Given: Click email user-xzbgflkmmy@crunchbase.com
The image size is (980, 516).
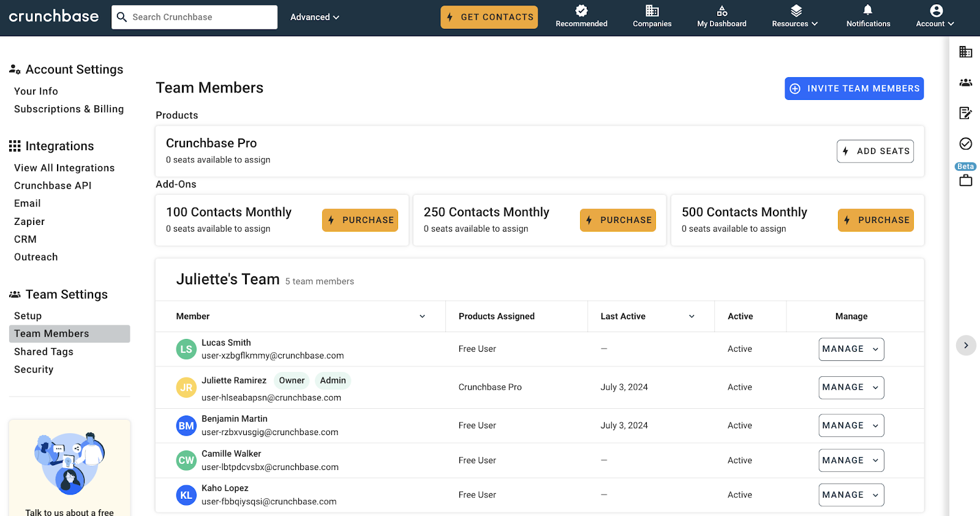Looking at the screenshot, I should 273,356.
